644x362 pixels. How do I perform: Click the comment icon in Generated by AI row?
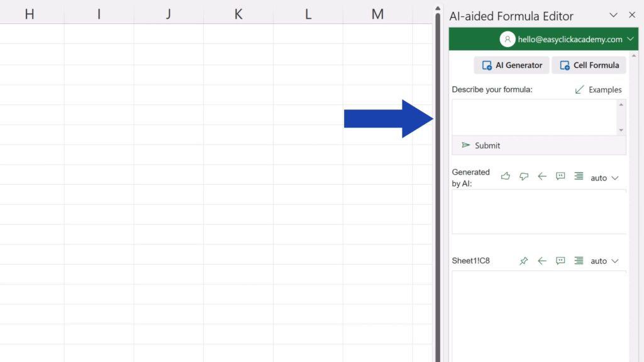[x=560, y=177]
